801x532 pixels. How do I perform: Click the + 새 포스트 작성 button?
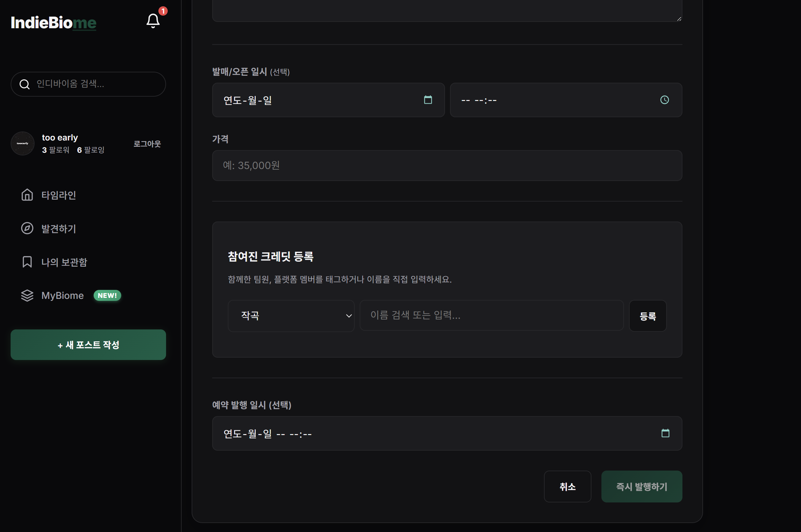tap(88, 345)
